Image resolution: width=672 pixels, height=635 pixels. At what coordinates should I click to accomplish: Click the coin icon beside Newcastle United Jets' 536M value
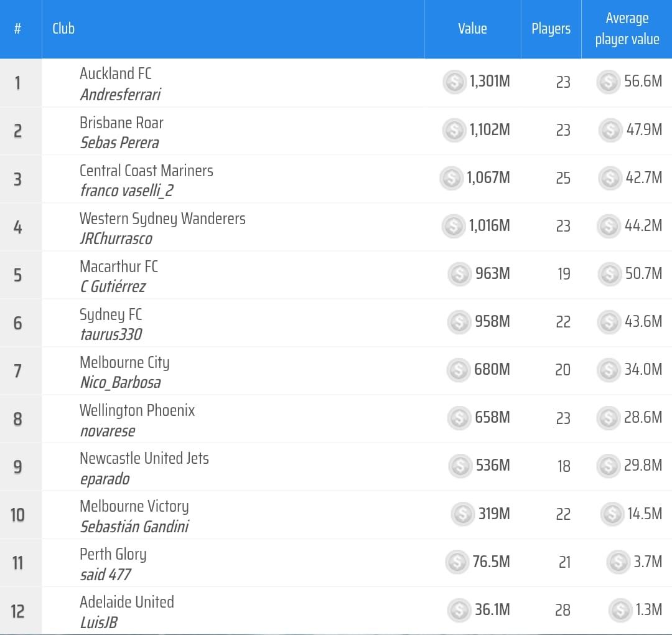460,466
